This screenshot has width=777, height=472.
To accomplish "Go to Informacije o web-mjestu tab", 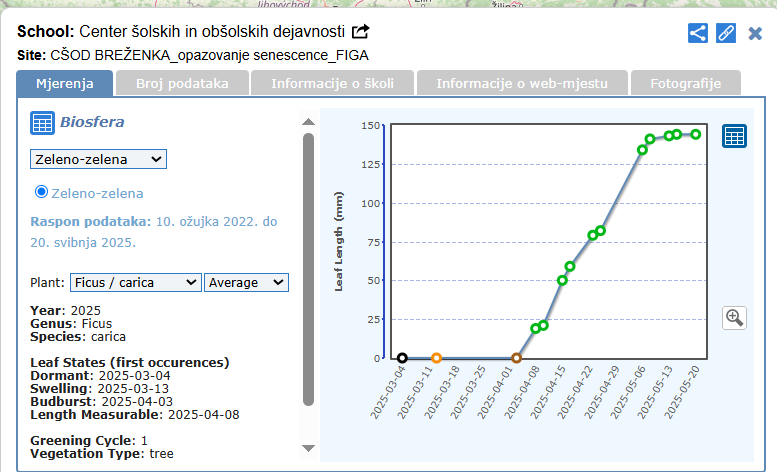I will (522, 83).
